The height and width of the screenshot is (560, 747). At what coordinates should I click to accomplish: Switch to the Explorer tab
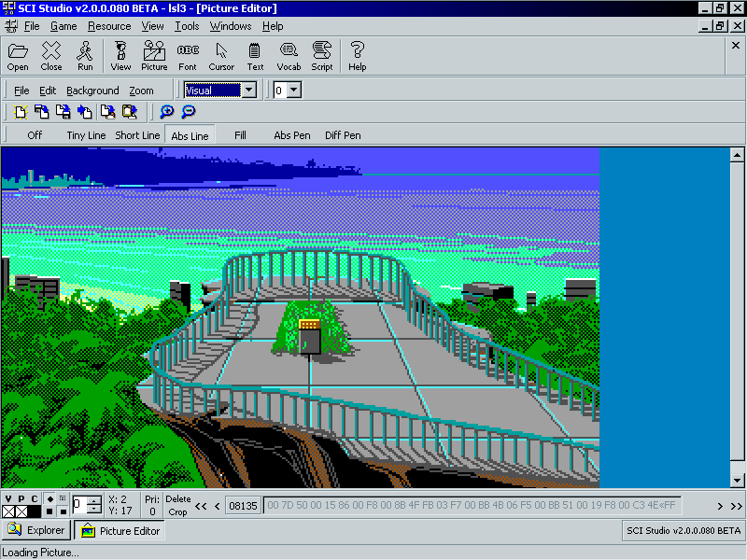tap(36, 531)
